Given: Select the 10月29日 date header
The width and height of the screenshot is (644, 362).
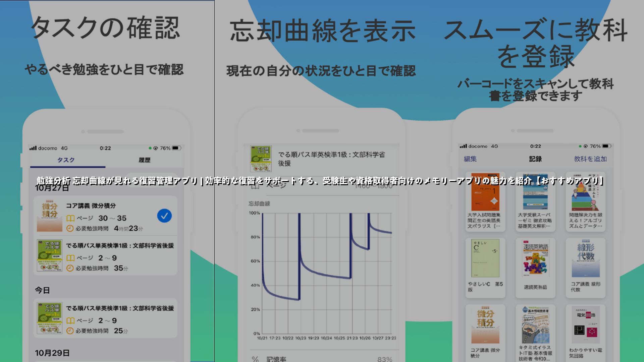Looking at the screenshot, I should point(52,353).
